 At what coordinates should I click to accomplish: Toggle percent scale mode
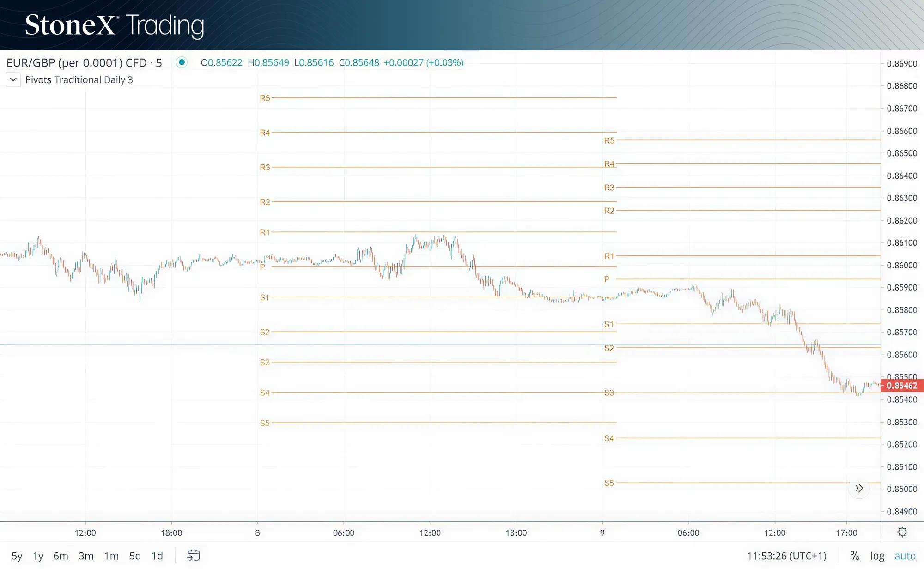[855, 556]
